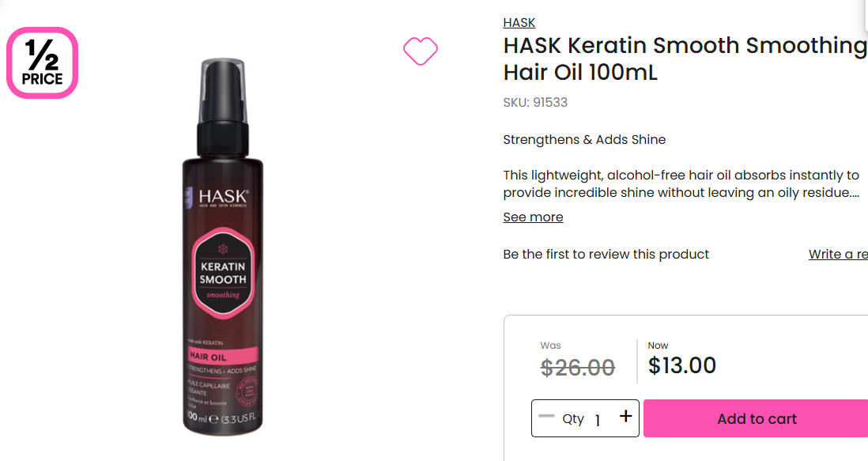Add product to wishlist with heart icon
This screenshot has width=868, height=461.
(420, 51)
